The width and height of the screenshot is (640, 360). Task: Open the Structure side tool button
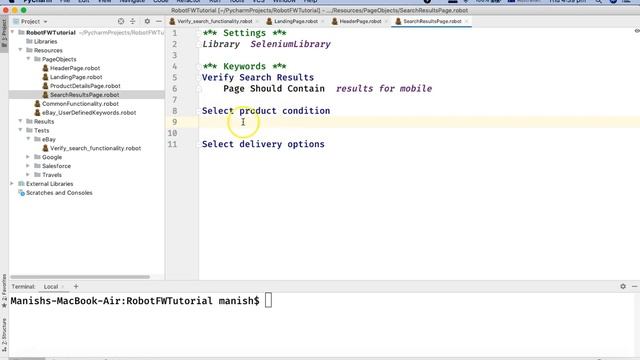pyautogui.click(x=4, y=335)
